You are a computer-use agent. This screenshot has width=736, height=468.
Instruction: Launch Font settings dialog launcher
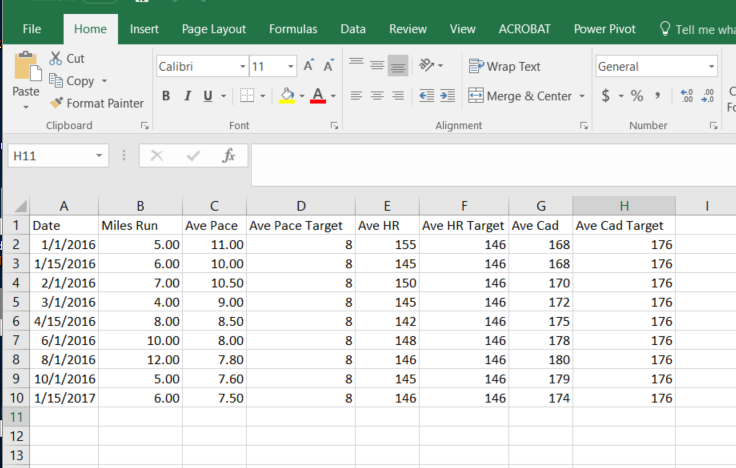coord(334,126)
